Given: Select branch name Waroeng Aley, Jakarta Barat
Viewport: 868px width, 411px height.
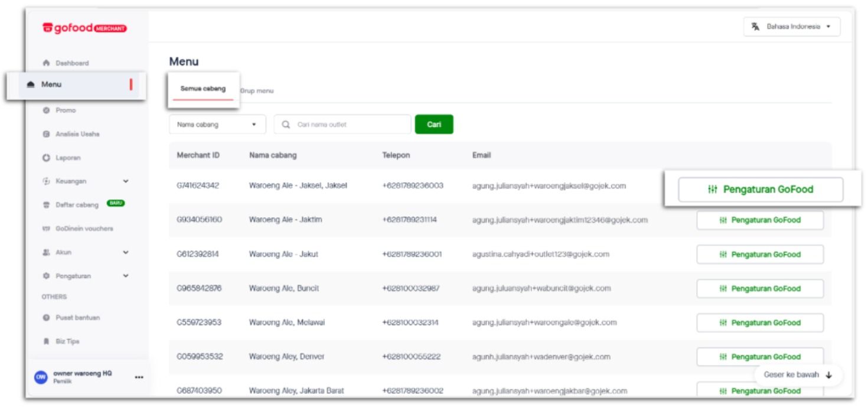Looking at the screenshot, I should (298, 390).
